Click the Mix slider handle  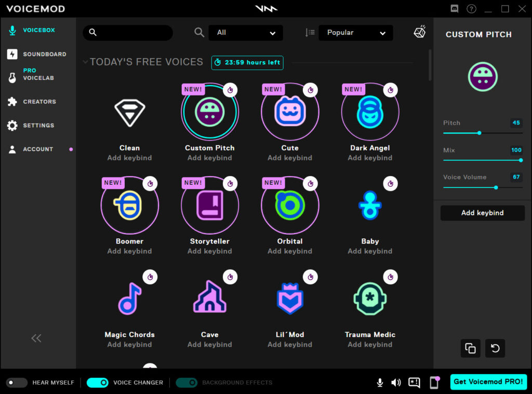tap(521, 160)
